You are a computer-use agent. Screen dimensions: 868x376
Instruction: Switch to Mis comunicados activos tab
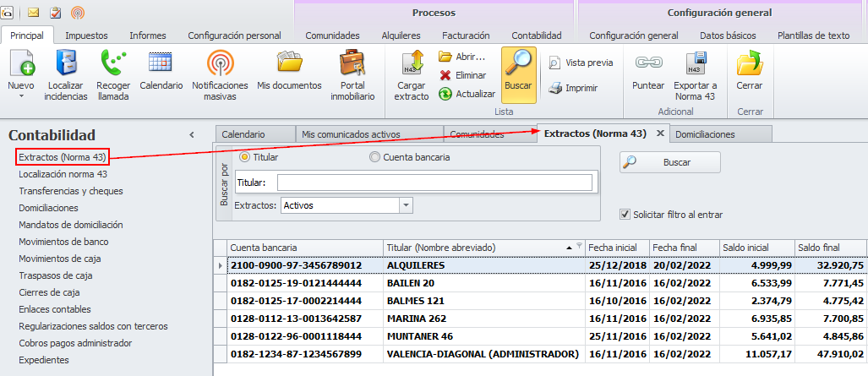tap(369, 134)
